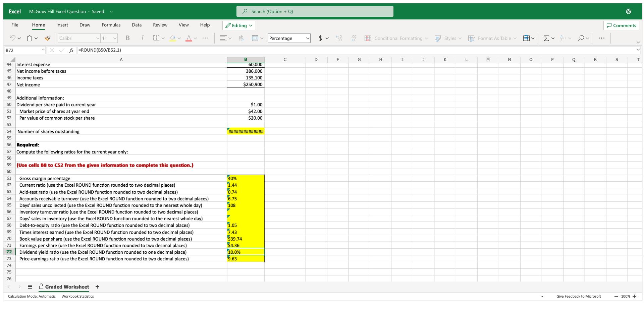Expand the ribbon display options chevron
The width and height of the screenshot is (644, 309).
(x=638, y=42)
